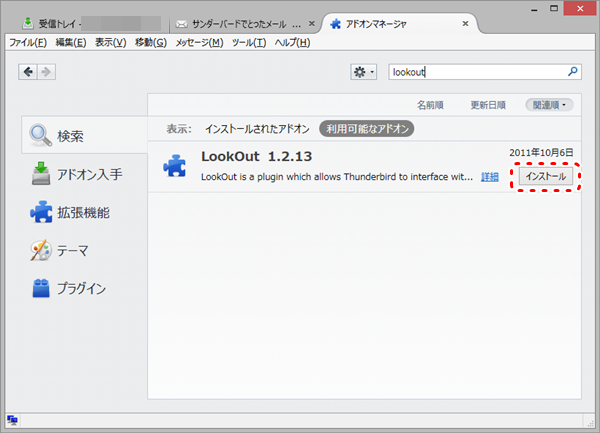Screen dimensions: 600x433
Task: Open アドオン入手 sidebar category
Action: (85, 174)
